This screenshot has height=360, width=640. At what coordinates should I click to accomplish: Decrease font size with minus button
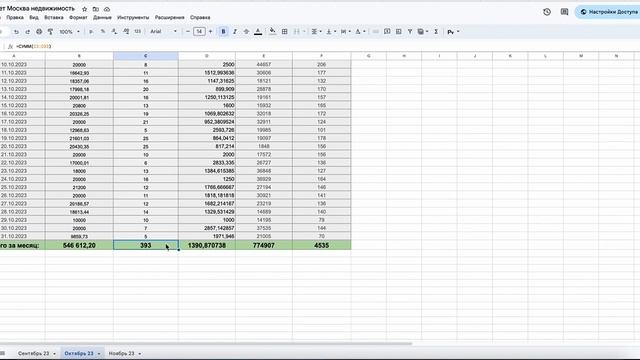point(188,31)
